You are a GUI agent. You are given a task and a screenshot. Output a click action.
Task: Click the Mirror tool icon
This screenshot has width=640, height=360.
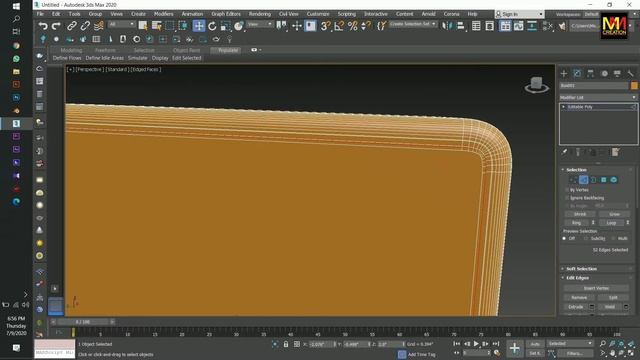(447, 26)
